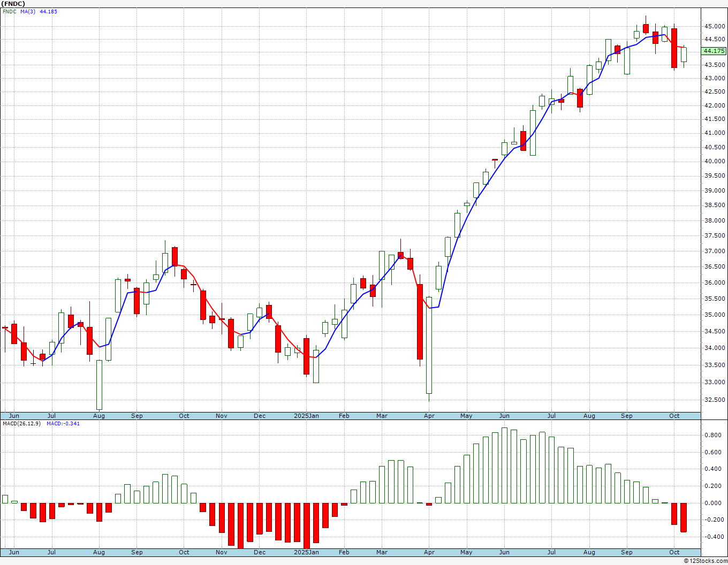Click 2025Jan on the MACD panel time axis
Screen dimensions: 728x565
click(307, 552)
